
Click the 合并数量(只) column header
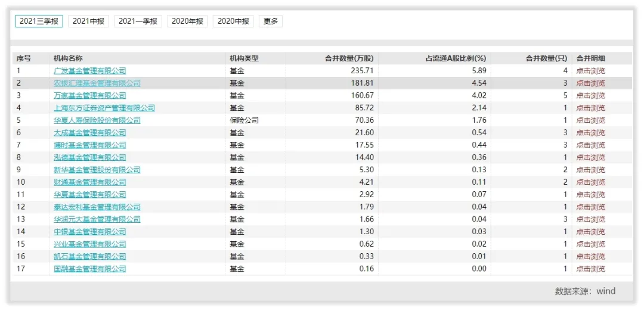click(547, 58)
